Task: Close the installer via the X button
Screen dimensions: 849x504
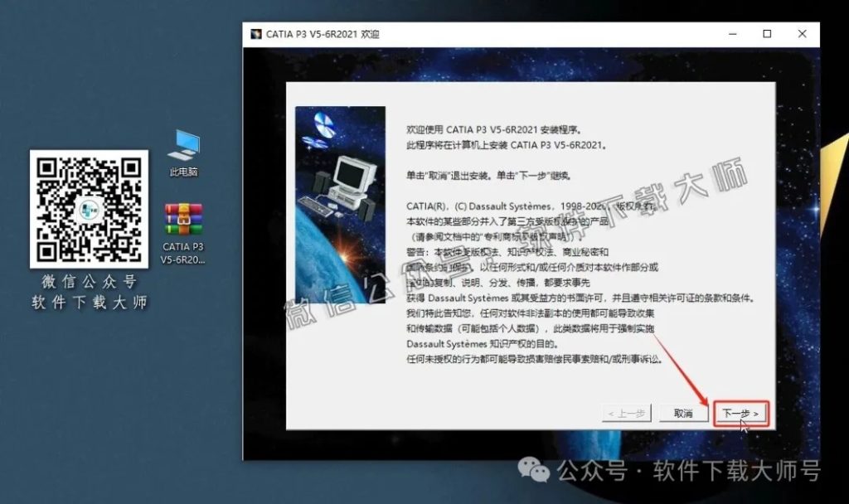Action: (x=801, y=34)
